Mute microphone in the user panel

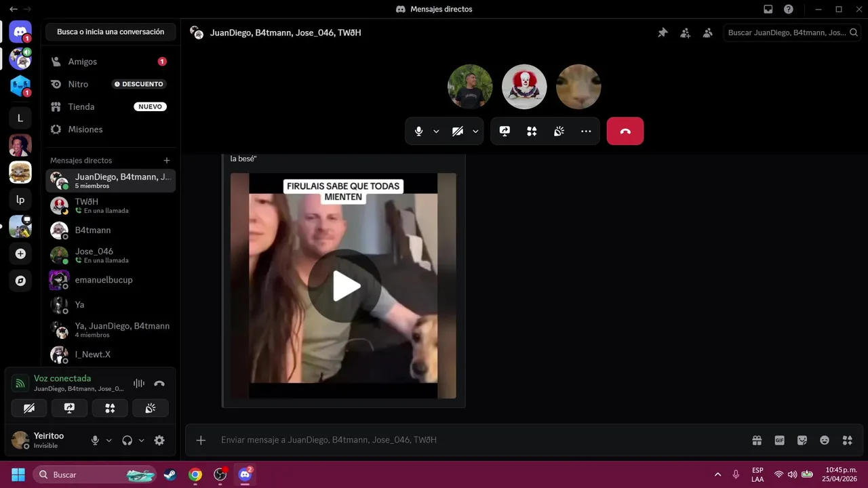point(96,441)
